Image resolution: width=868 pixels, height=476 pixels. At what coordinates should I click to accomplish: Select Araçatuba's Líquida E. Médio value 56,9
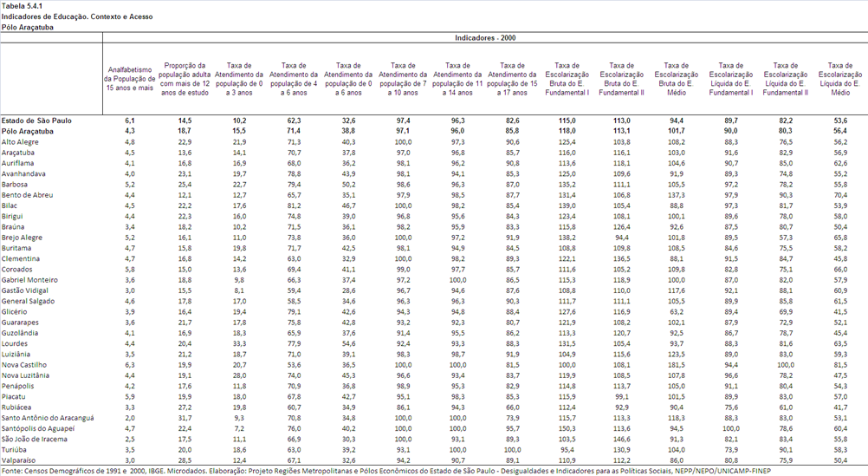click(x=839, y=153)
